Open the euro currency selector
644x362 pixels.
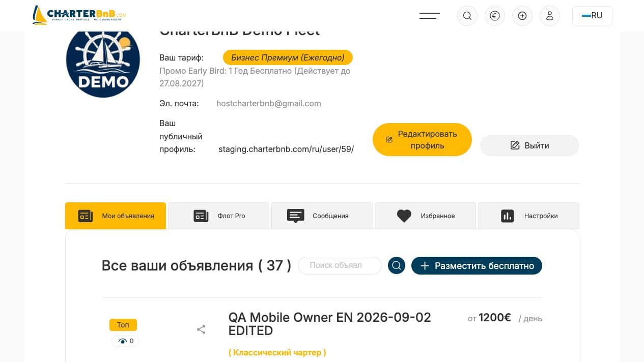click(x=495, y=16)
